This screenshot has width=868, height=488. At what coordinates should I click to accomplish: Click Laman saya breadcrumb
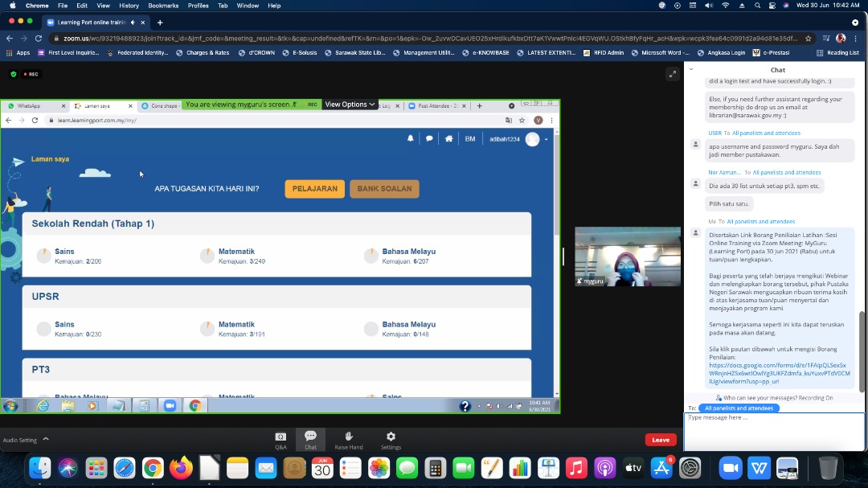coord(50,159)
